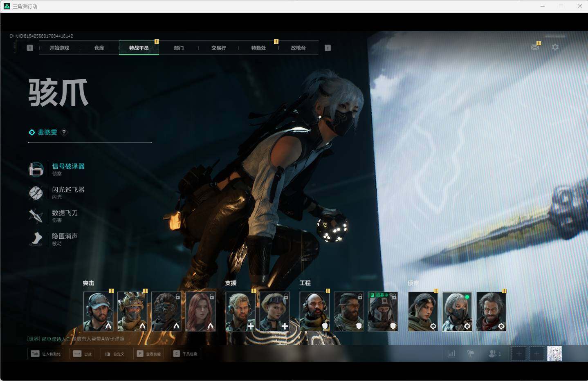Image resolution: width=588 pixels, height=381 pixels.
Task: Select the 闪光巡飞器 skill icon
Action: 36,193
